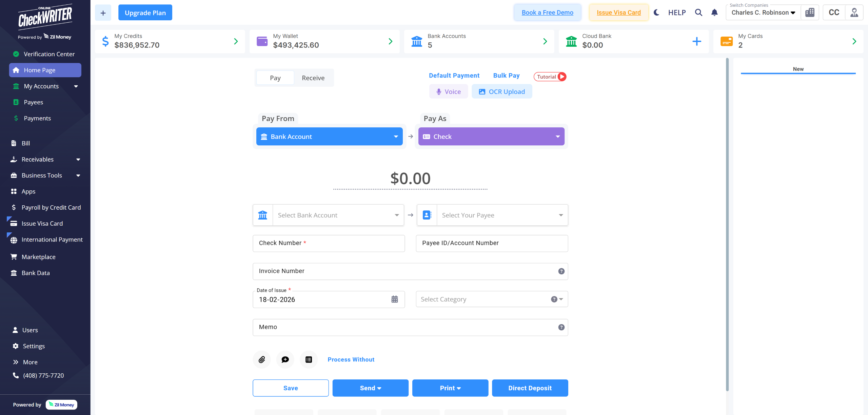The width and height of the screenshot is (868, 415).
Task: Add a Cloud Bank account with the plus icon
Action: point(697,41)
